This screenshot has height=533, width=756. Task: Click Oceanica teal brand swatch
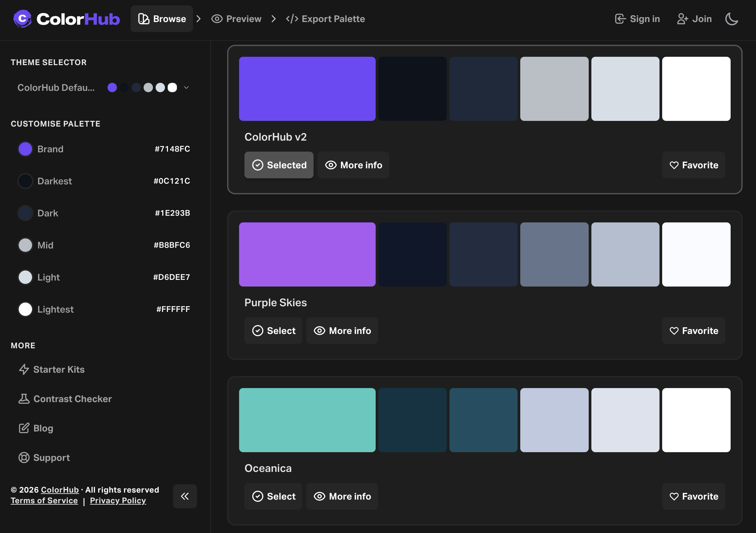click(x=307, y=420)
